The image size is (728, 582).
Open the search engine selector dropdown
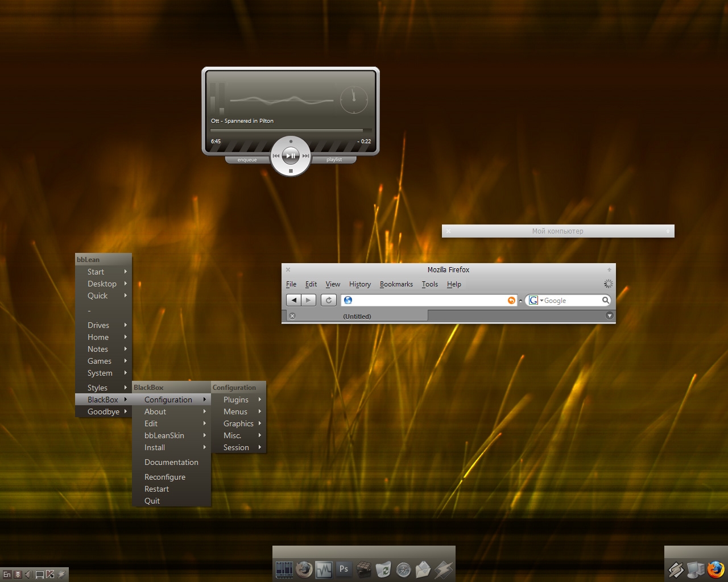[536, 300]
